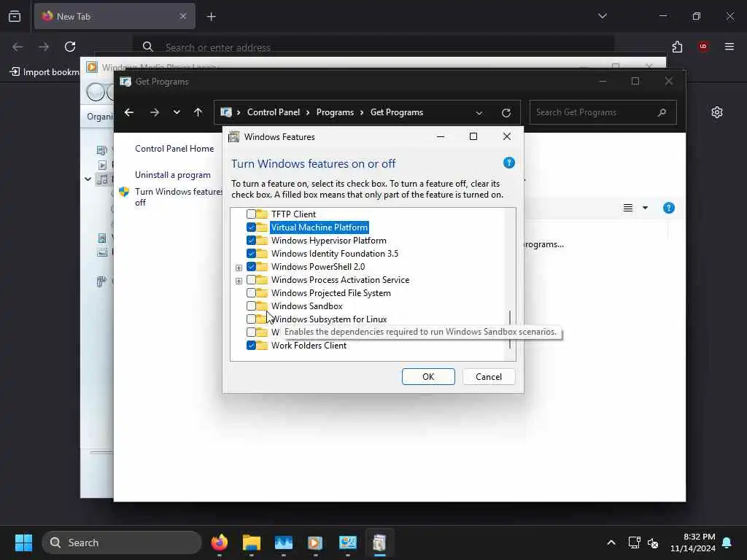Open uBlock Origin extension icon

[x=703, y=47]
